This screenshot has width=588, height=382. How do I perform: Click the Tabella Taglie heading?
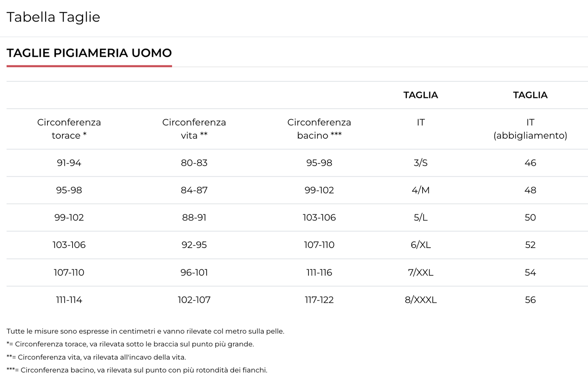pos(53,17)
